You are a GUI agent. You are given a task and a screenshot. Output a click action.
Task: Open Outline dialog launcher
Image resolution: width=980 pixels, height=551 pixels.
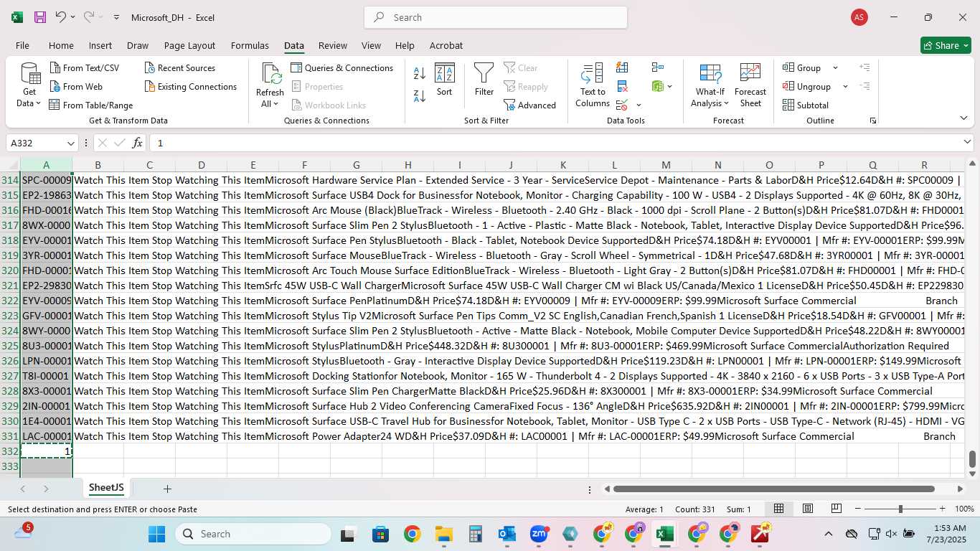click(x=873, y=121)
